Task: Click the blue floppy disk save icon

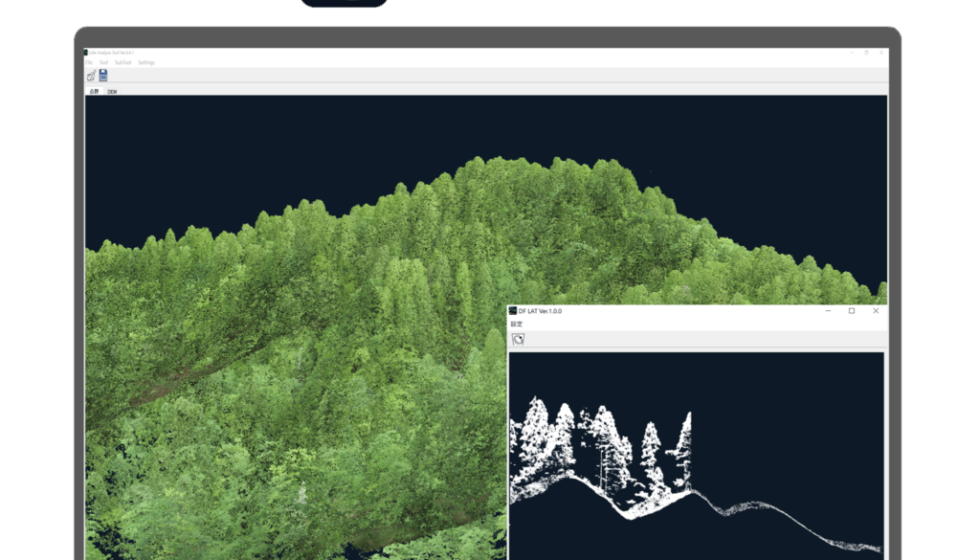Action: pyautogui.click(x=102, y=75)
